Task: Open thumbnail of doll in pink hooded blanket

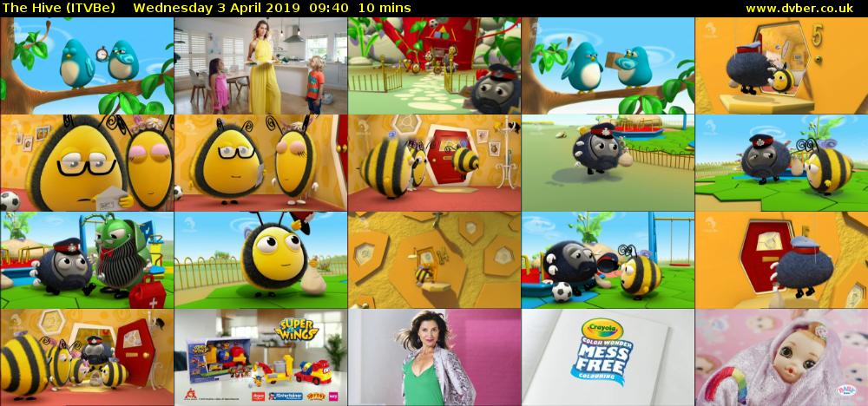Action: coord(782,357)
